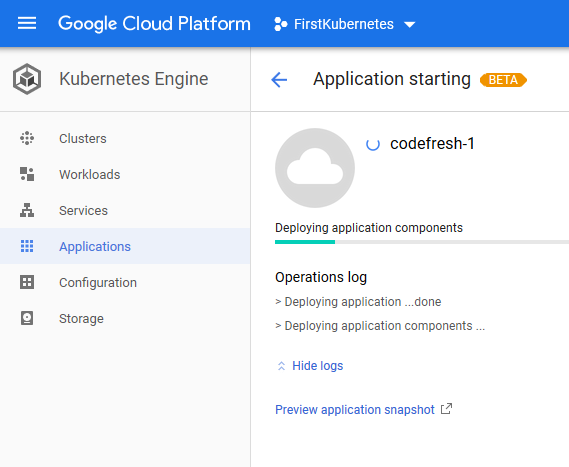Screen dimensions: 569x467
Task: Go back using the blue arrow
Action: click(279, 79)
